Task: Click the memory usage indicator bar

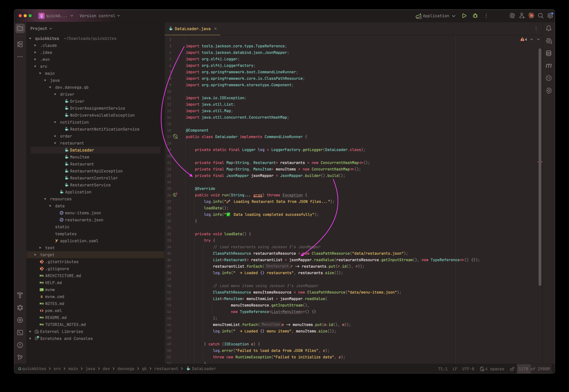Action: click(x=534, y=369)
